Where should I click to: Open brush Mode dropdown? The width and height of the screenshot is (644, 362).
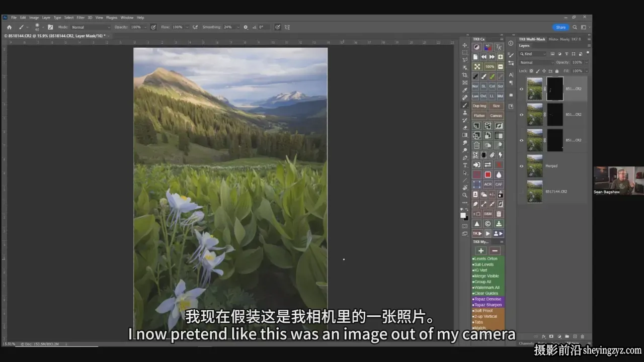coord(91,27)
